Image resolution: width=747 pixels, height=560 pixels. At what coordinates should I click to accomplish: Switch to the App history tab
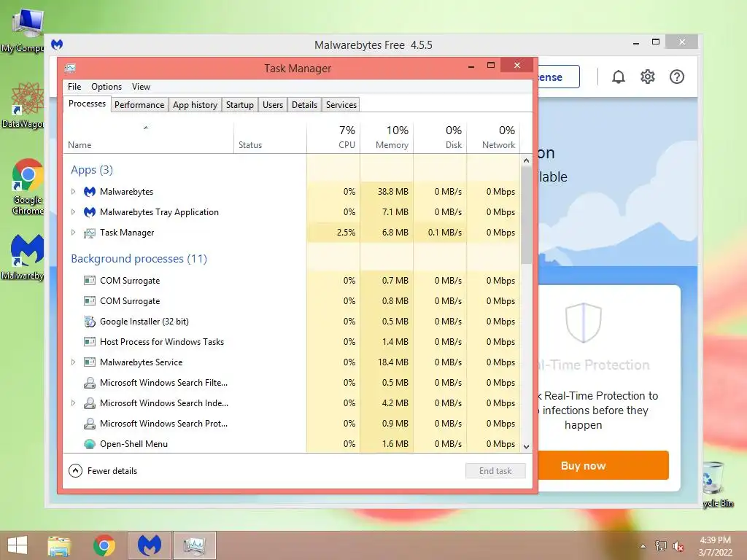[195, 105]
